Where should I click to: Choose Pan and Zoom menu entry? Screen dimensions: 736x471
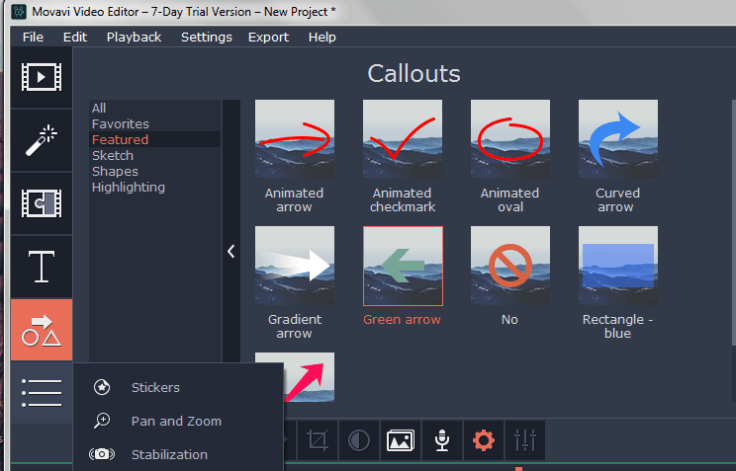[x=176, y=421]
